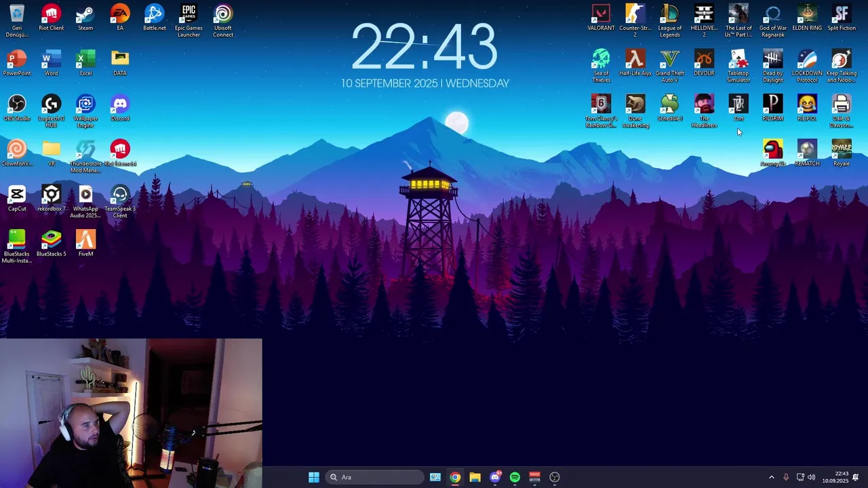Select the Split Fiction shortcut
The image size is (868, 488).
click(x=842, y=18)
